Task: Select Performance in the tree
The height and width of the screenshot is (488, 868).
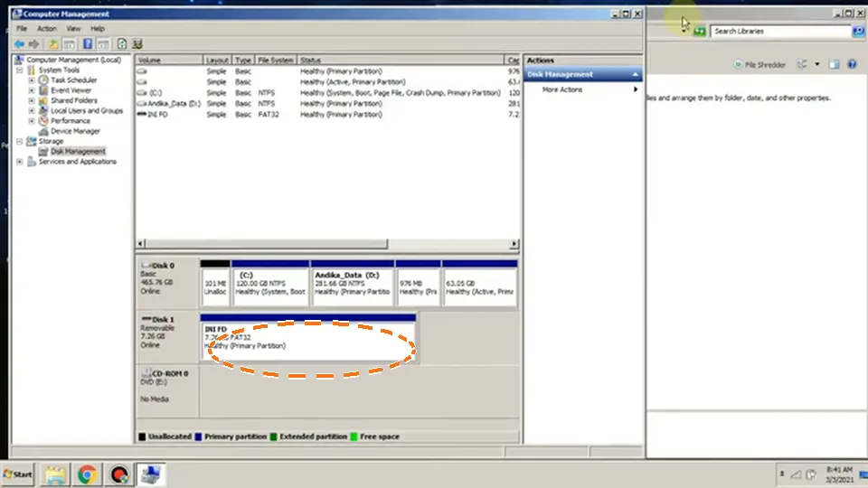Action: (x=71, y=120)
